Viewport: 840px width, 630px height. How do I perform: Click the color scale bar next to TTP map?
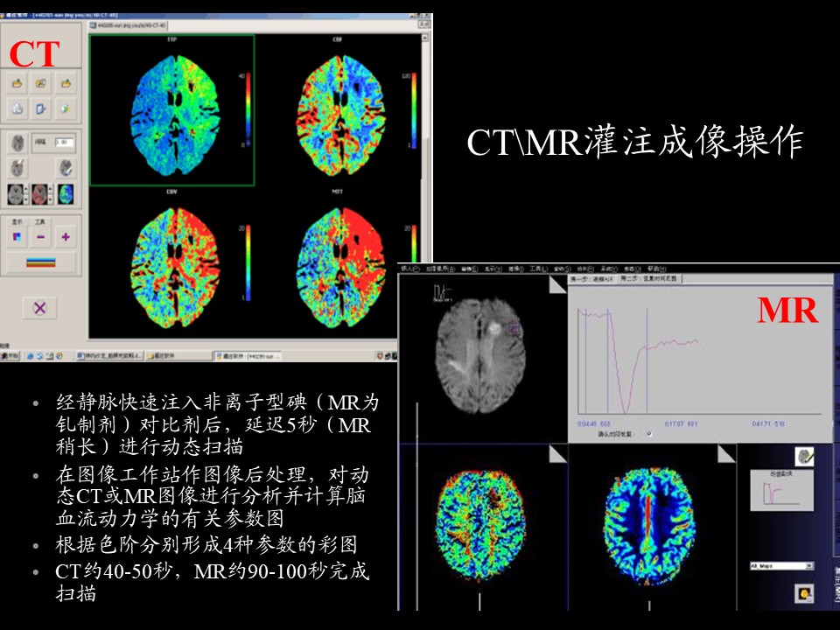pyautogui.click(x=248, y=109)
